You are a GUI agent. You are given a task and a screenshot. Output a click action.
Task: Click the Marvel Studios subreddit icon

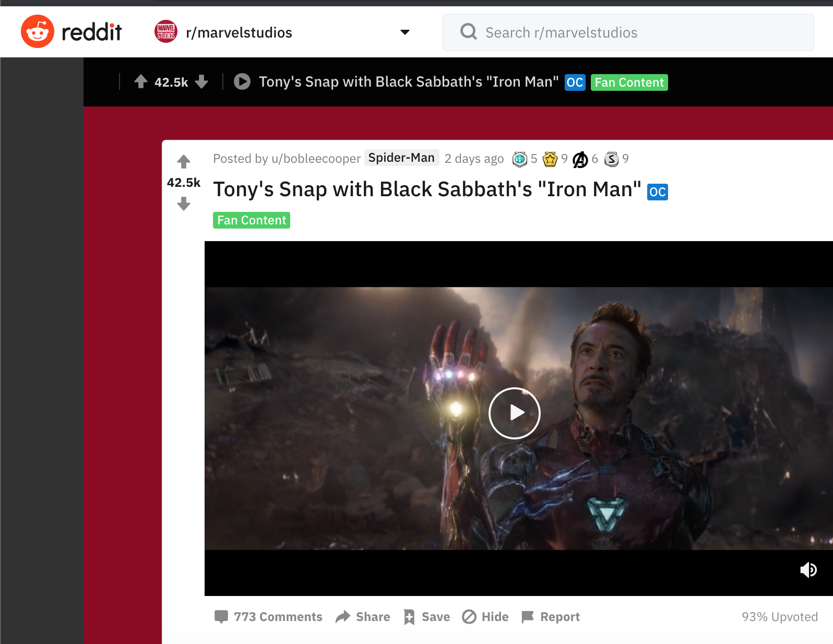pos(166,32)
